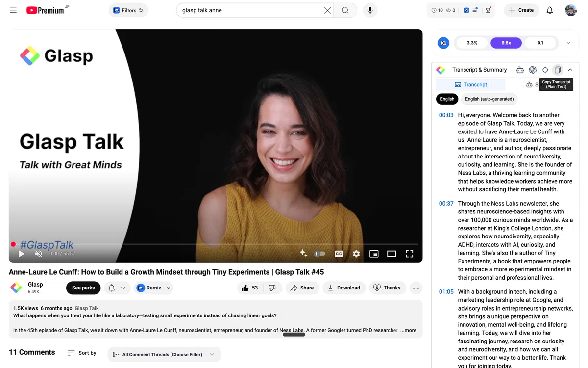Click the Remix button
This screenshot has height=368, width=588.
click(149, 288)
